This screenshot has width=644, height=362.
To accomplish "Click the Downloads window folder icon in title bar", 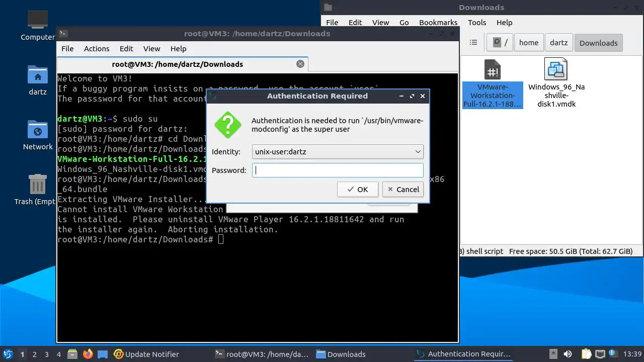I will [328, 7].
